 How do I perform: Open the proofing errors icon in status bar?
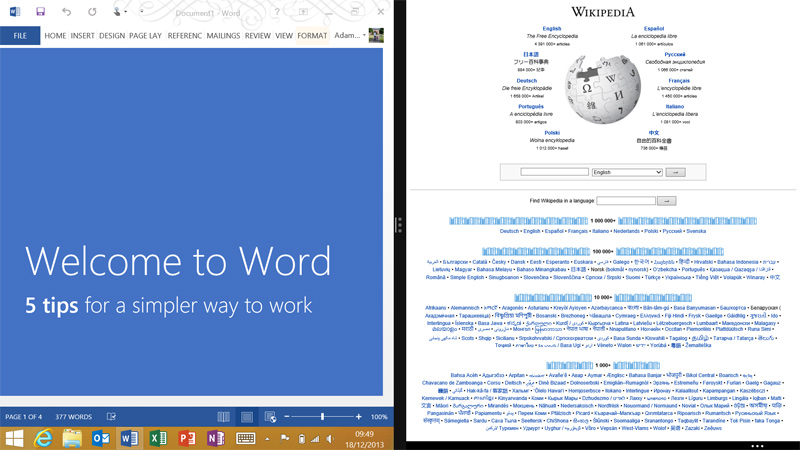pos(111,417)
